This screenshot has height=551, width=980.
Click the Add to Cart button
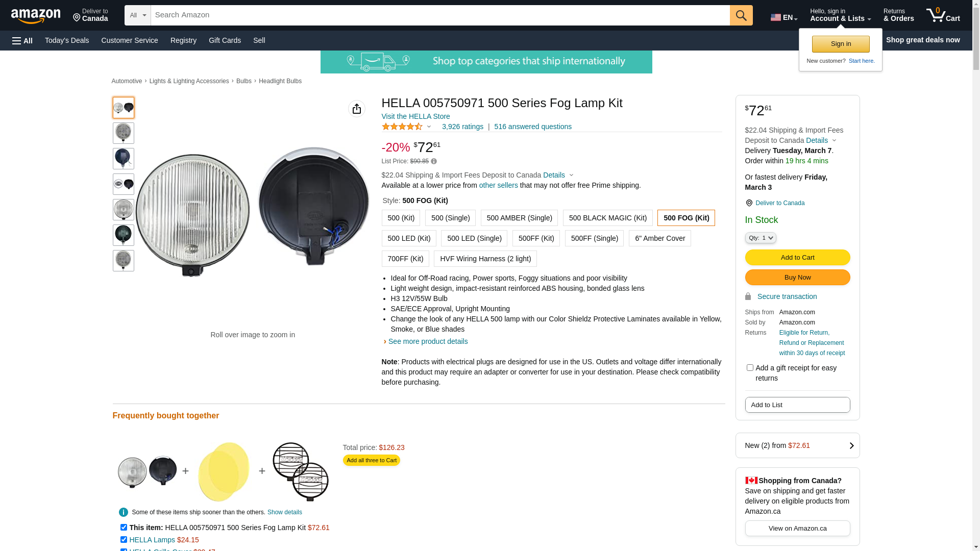pyautogui.click(x=797, y=258)
